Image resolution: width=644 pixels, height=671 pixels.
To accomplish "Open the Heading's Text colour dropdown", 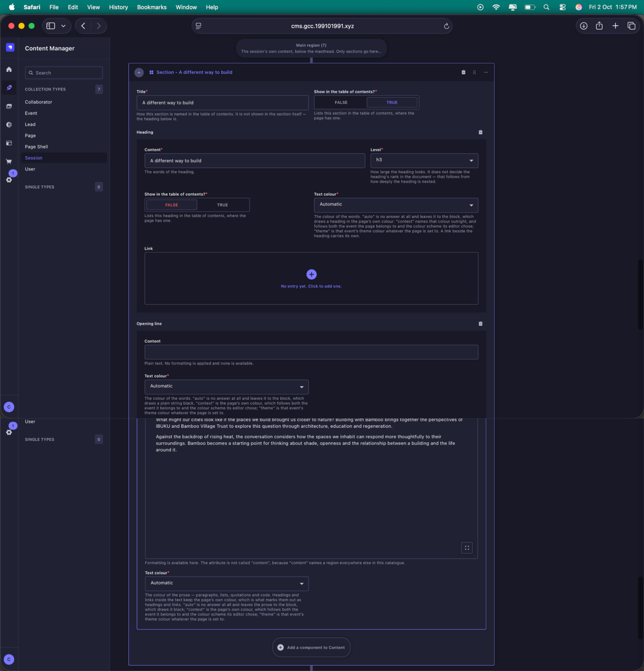I will [396, 205].
